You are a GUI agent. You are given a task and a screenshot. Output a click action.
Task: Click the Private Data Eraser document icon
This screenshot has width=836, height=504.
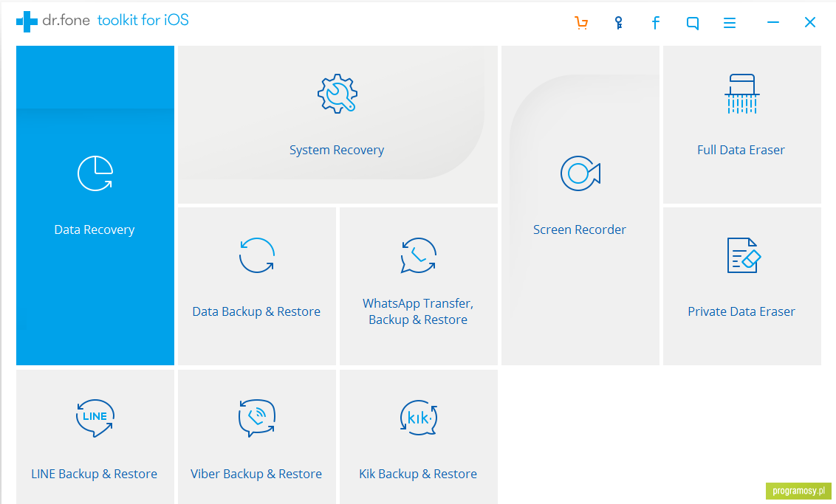click(744, 255)
